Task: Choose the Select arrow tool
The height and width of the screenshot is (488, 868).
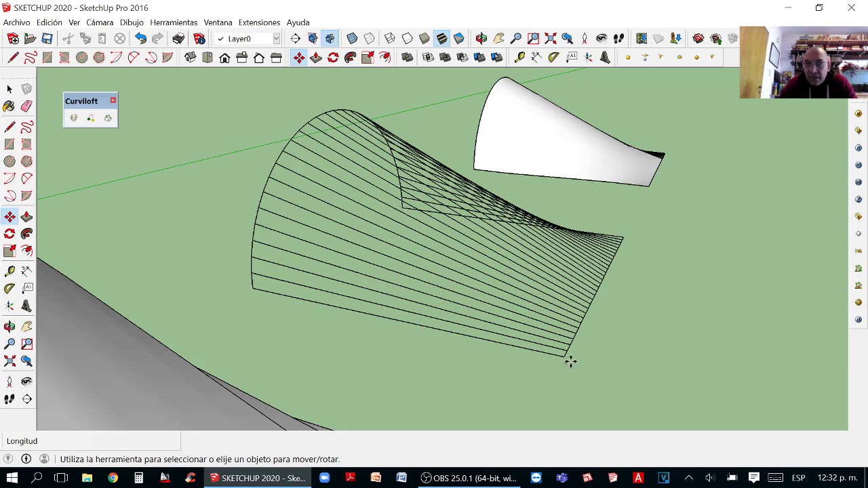Action: 9,89
